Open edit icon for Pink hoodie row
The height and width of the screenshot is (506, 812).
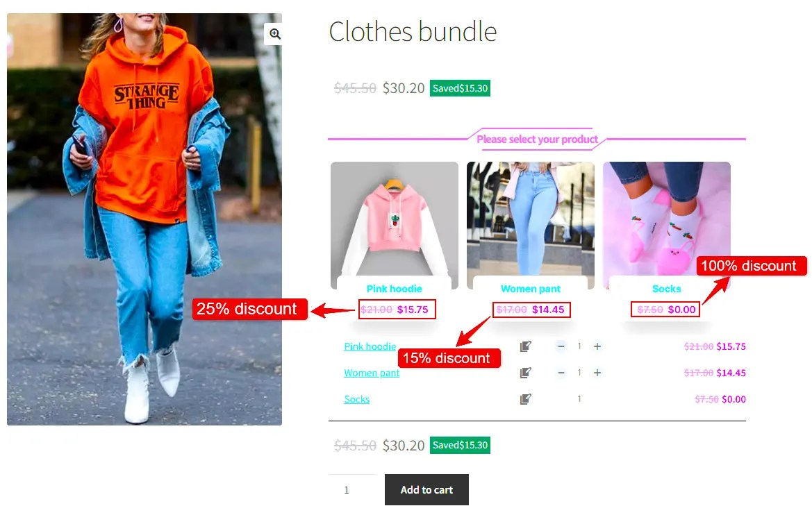[x=526, y=346]
